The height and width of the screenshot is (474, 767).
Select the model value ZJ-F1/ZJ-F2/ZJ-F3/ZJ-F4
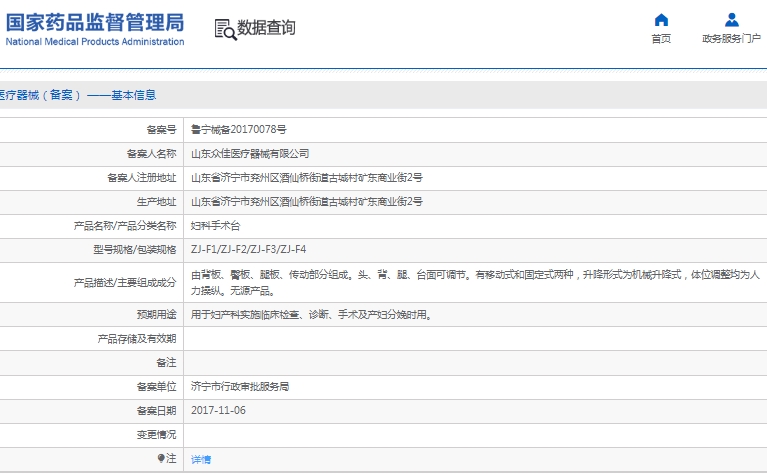(x=248, y=249)
